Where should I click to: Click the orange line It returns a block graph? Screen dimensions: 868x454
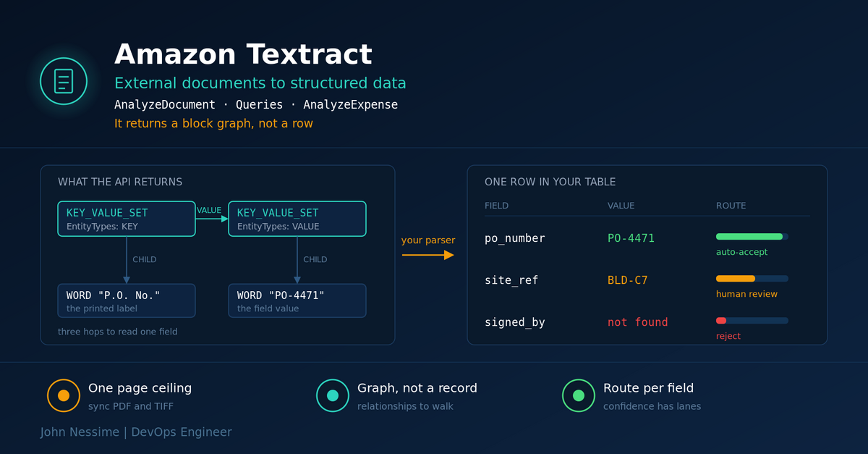click(213, 124)
